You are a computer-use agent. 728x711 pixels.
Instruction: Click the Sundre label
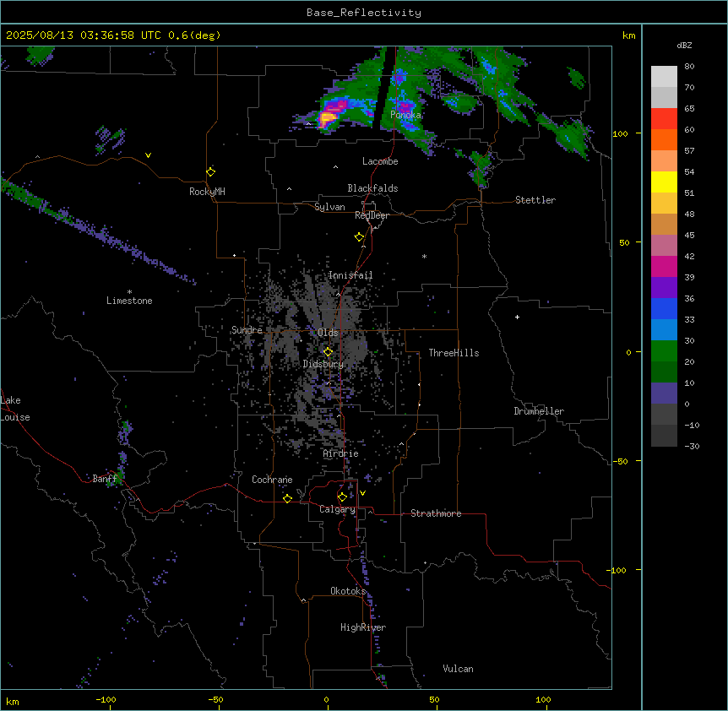pyautogui.click(x=247, y=330)
